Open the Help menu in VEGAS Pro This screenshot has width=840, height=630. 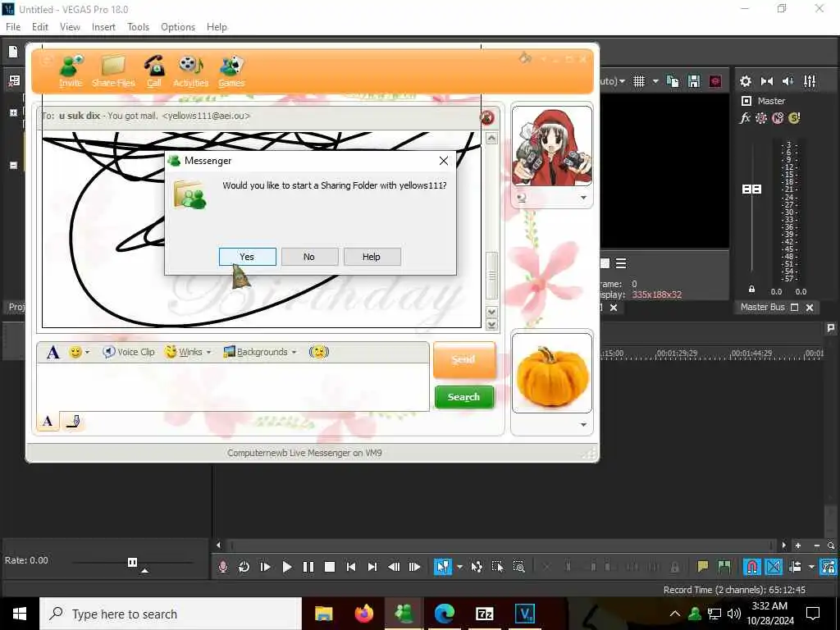click(217, 27)
